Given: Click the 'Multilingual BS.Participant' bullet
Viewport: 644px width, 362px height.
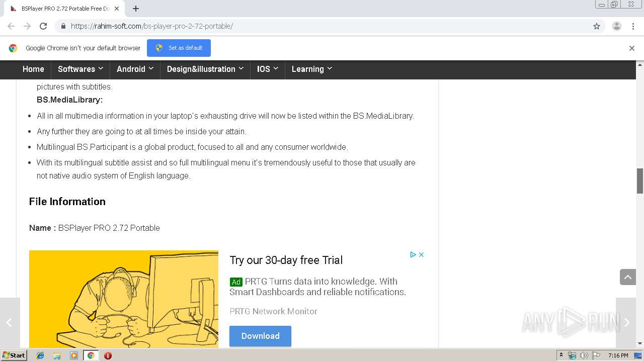Looking at the screenshot, I should tap(192, 147).
